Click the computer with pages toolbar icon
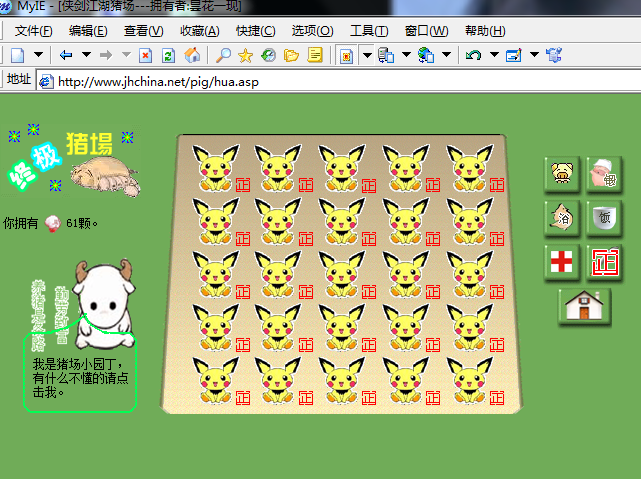The width and height of the screenshot is (641, 479). (x=386, y=55)
